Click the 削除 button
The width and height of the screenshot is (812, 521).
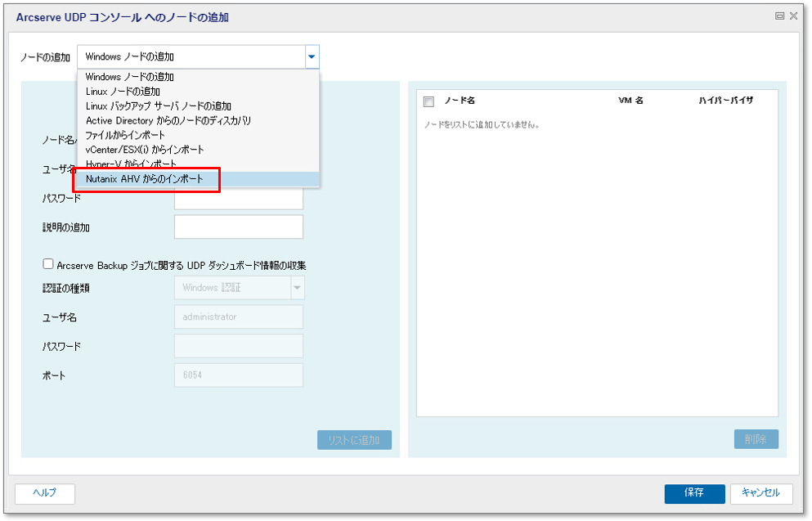756,439
